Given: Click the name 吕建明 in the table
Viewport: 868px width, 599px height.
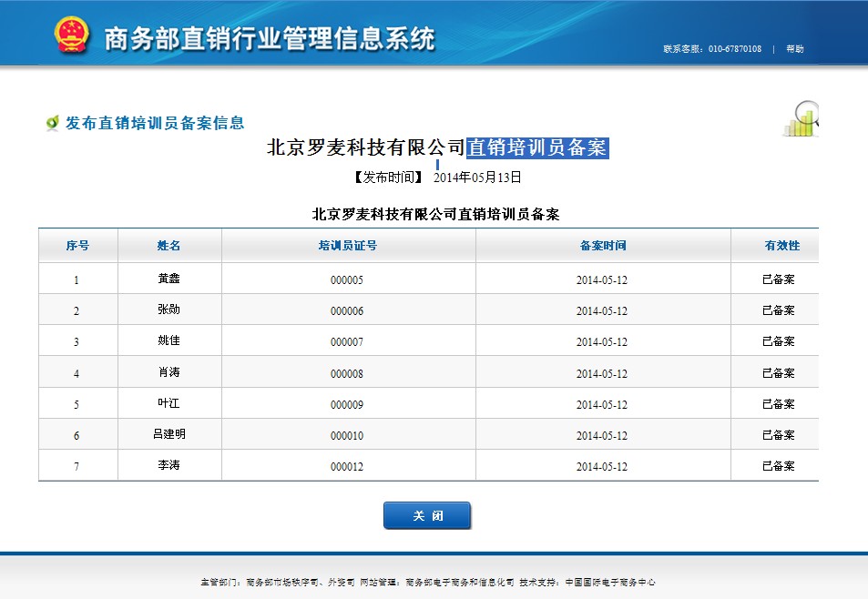Looking at the screenshot, I should pos(168,434).
